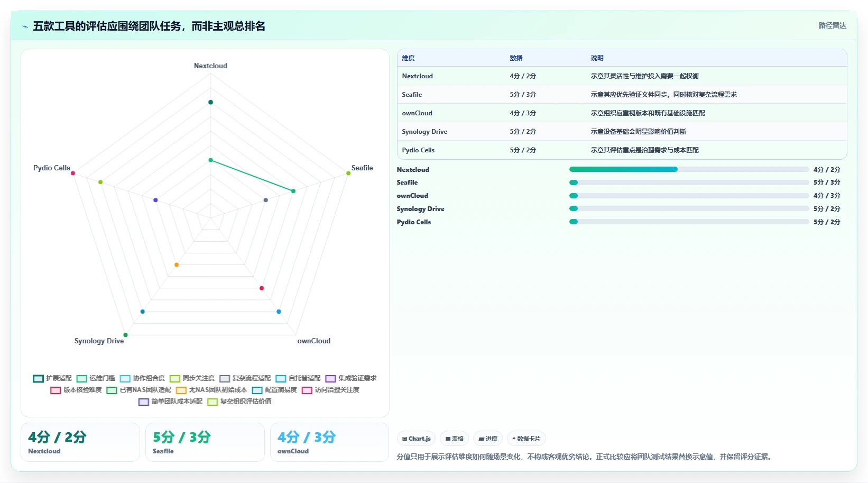Toggle the 集成验证需求 legend entry
This screenshot has width=868, height=483.
click(x=351, y=378)
